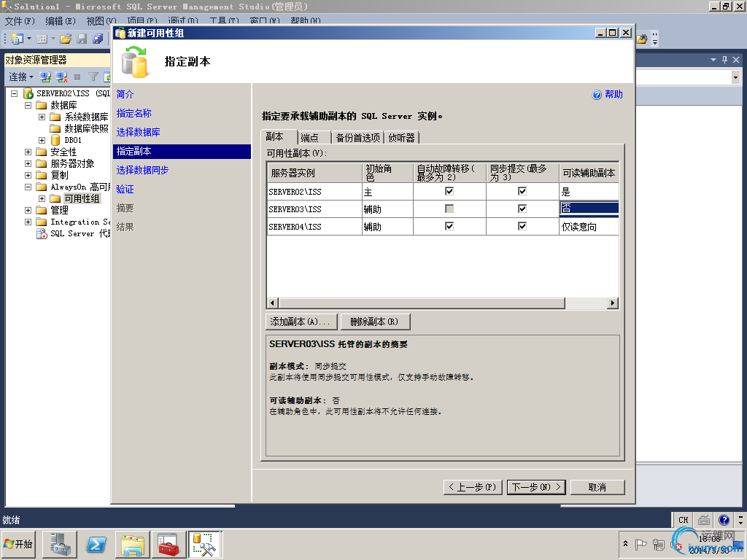Expand the 复制 folder
747x560 pixels.
coord(28,175)
